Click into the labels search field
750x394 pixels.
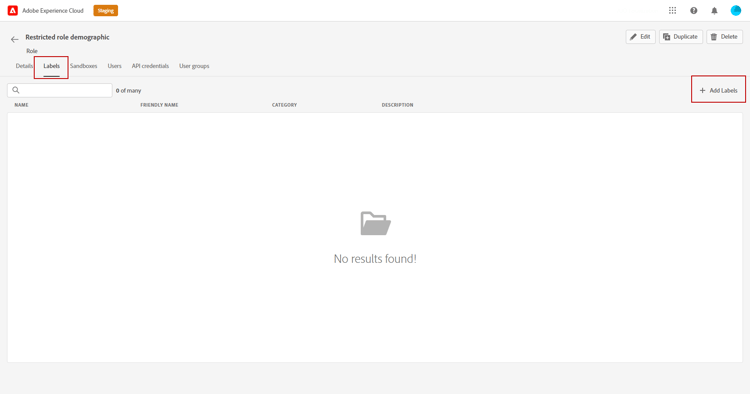[60, 90]
